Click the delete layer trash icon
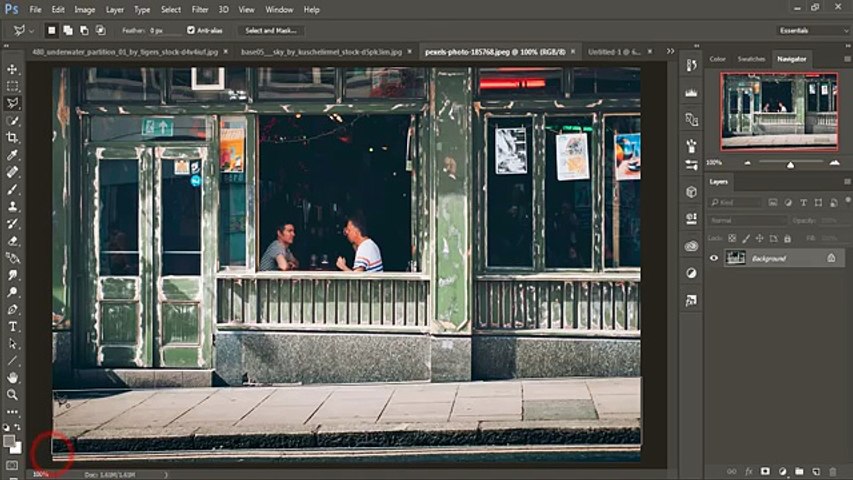This screenshot has height=480, width=853. (832, 471)
